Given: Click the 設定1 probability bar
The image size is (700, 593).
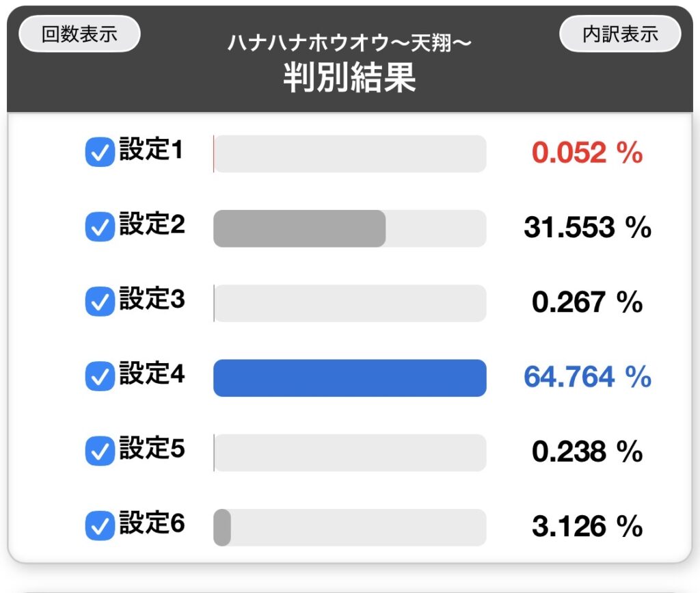Looking at the screenshot, I should point(349,154).
